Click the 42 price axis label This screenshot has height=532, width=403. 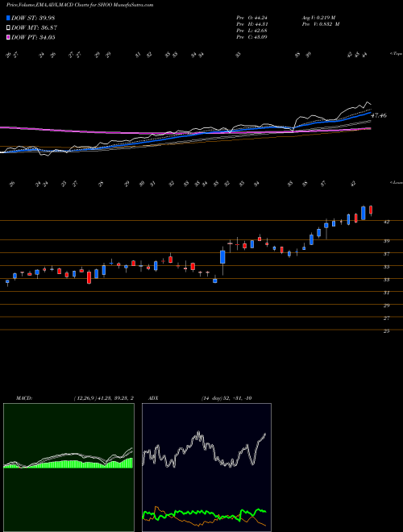386,222
